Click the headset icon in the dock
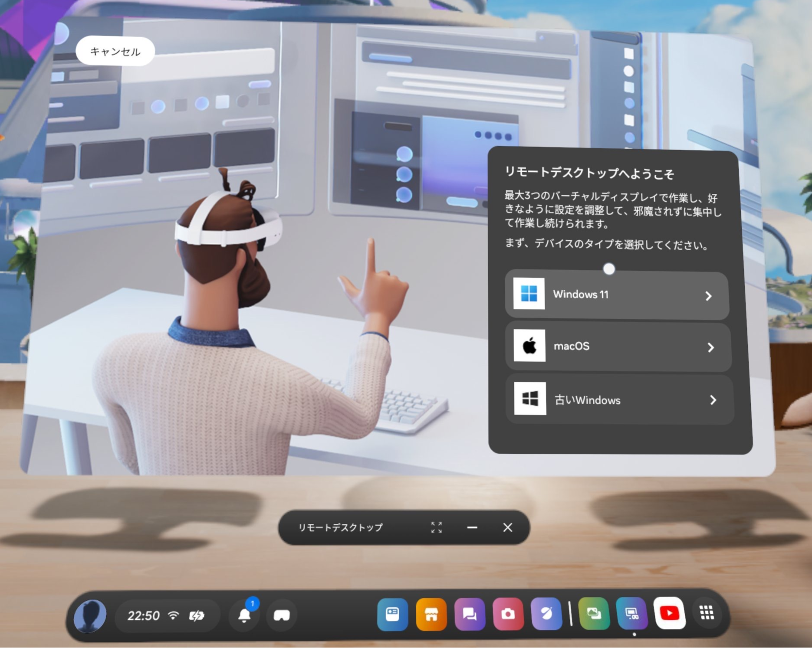812x648 pixels. point(282,615)
